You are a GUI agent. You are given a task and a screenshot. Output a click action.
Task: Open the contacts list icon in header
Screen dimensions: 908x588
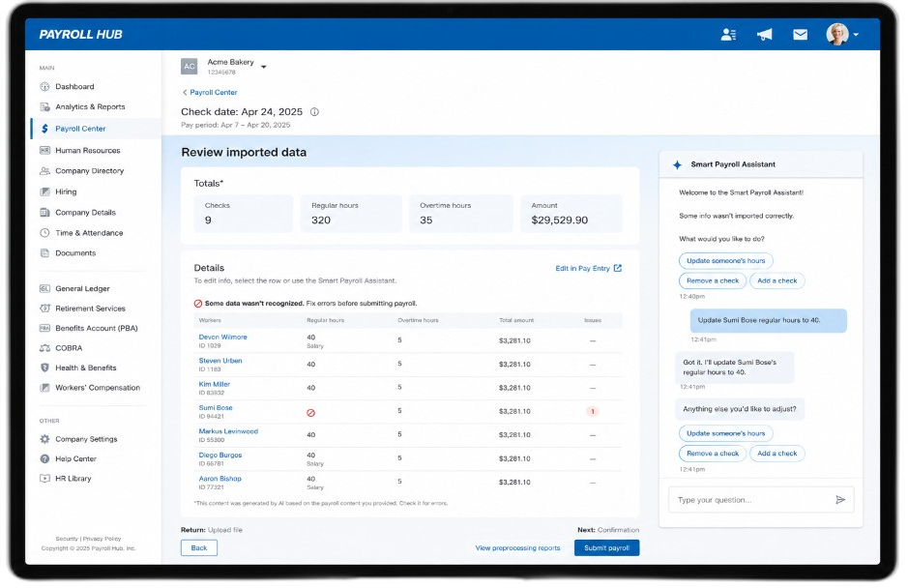728,35
